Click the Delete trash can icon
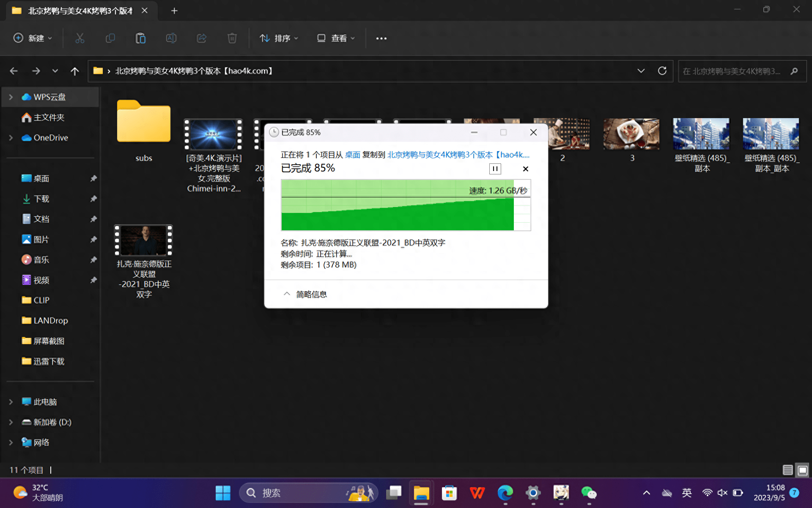 click(x=232, y=38)
